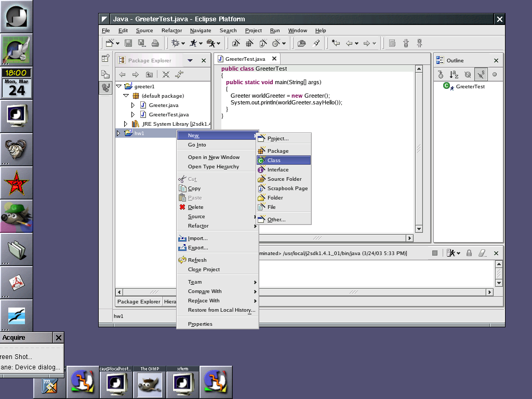Open dropdown arrow next to console launch icon
The image size is (532, 399).
click(x=458, y=253)
